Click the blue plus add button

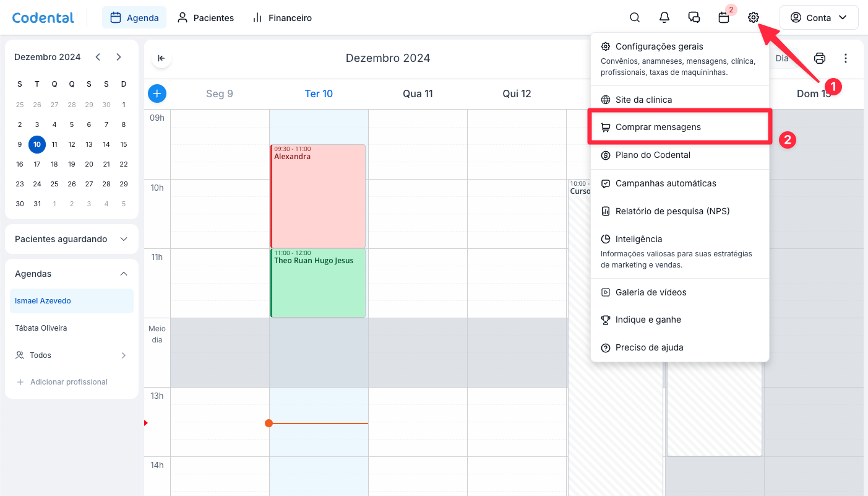pyautogui.click(x=157, y=94)
